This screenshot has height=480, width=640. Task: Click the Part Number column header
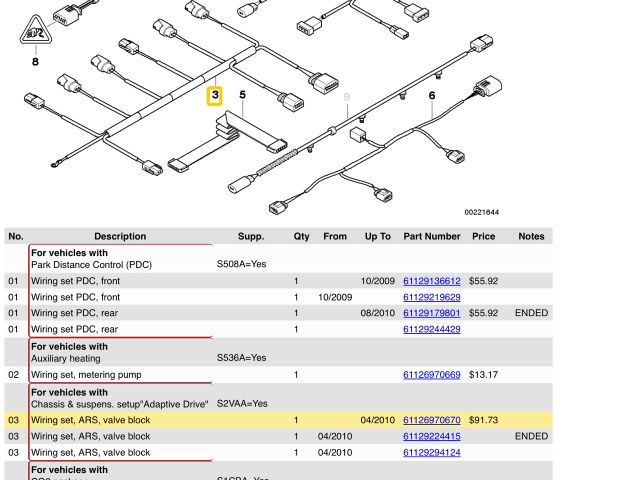(432, 237)
